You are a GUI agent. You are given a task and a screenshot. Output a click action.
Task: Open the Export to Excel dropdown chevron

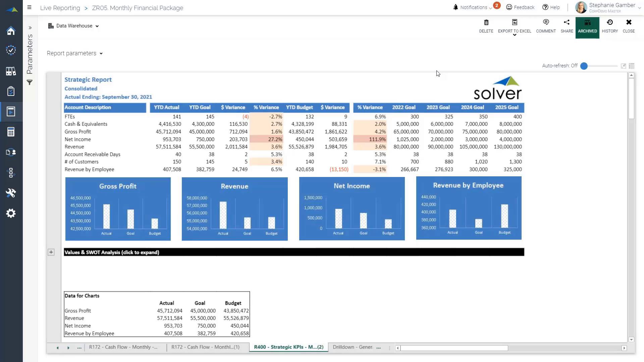[x=514, y=35]
